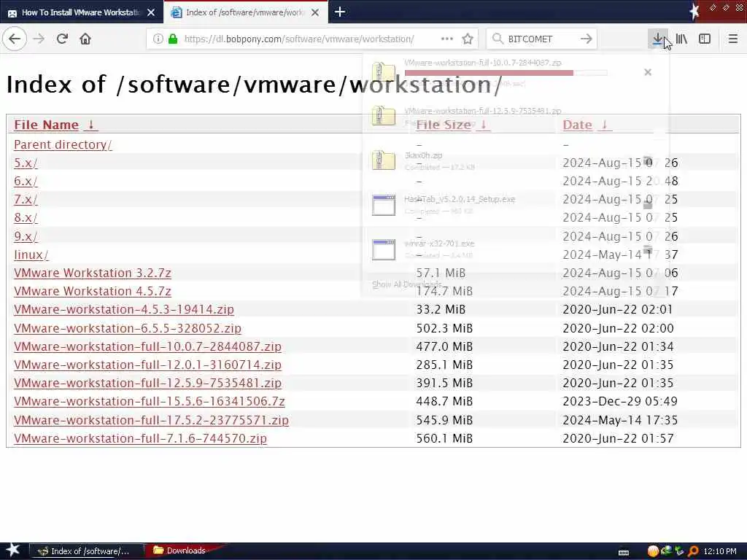This screenshot has width=747, height=560.
Task: Download VMware-workstation-full-15.5.6-16341506.7z
Action: 150,402
